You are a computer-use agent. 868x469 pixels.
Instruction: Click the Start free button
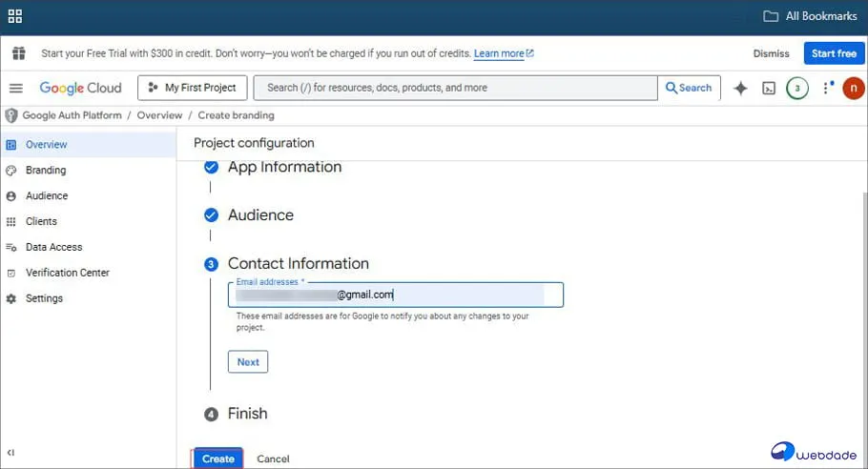coord(834,53)
